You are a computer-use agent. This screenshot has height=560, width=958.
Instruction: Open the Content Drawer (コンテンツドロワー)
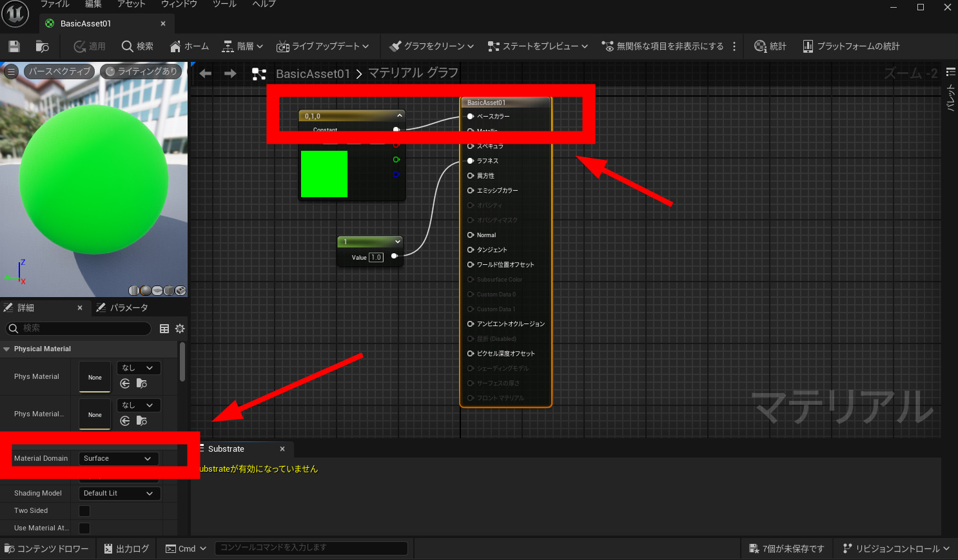pos(46,549)
